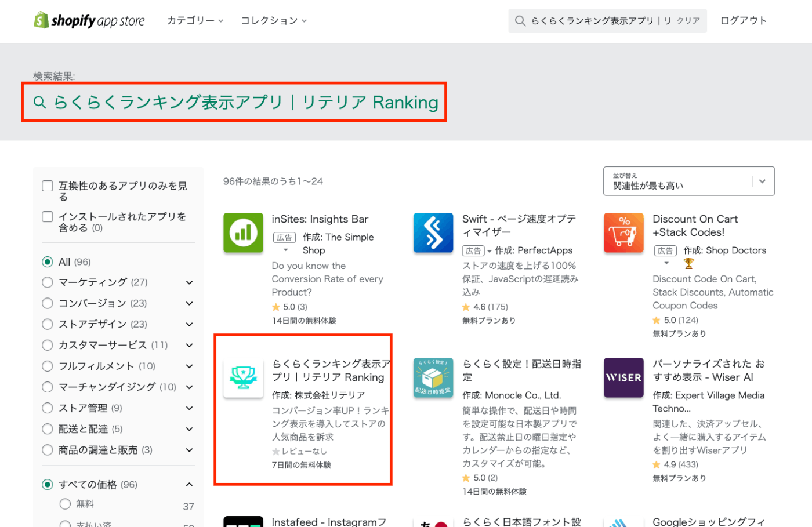
Task: Open the 並び替え sort dropdown
Action: coord(688,181)
